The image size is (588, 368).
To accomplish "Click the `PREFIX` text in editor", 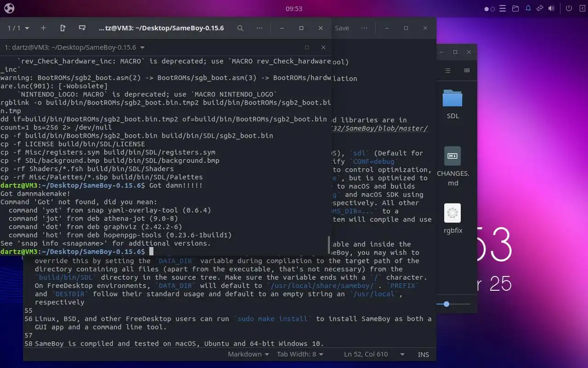I will pyautogui.click(x=402, y=286).
